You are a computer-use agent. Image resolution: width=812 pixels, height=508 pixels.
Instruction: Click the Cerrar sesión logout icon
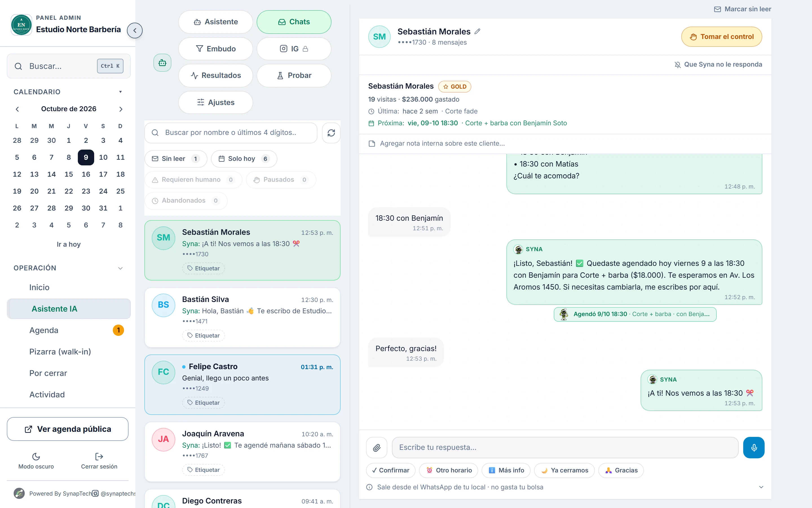click(99, 457)
